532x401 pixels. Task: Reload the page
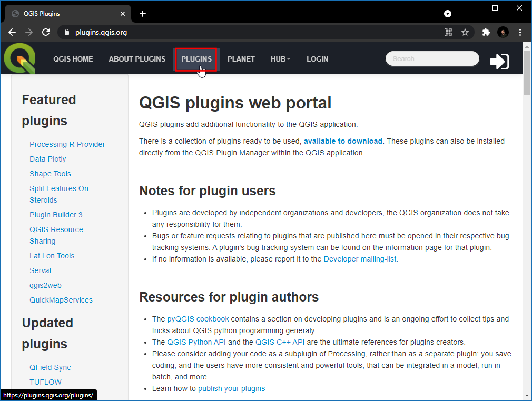(46, 32)
